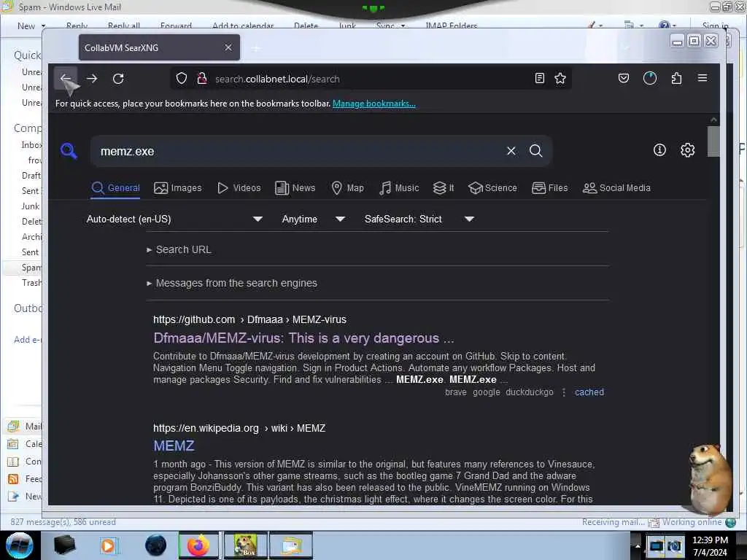
Task: Open the extensions puzzle icon
Action: point(676,78)
